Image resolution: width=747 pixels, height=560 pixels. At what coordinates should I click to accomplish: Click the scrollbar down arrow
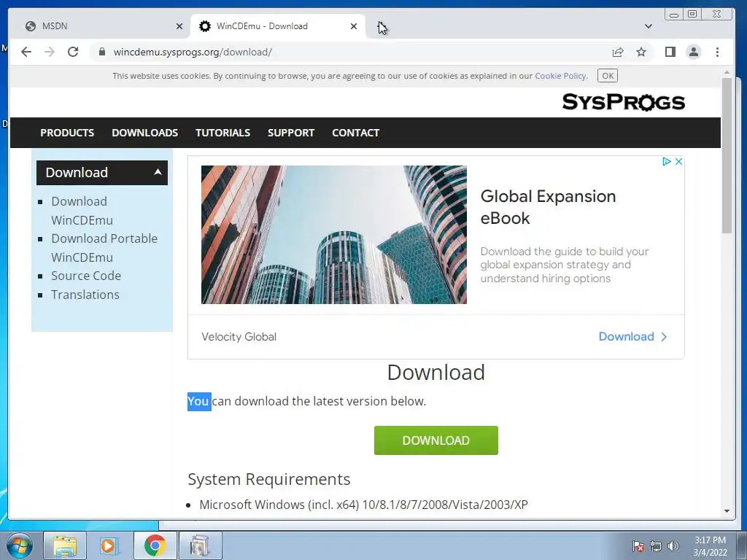pos(727,511)
